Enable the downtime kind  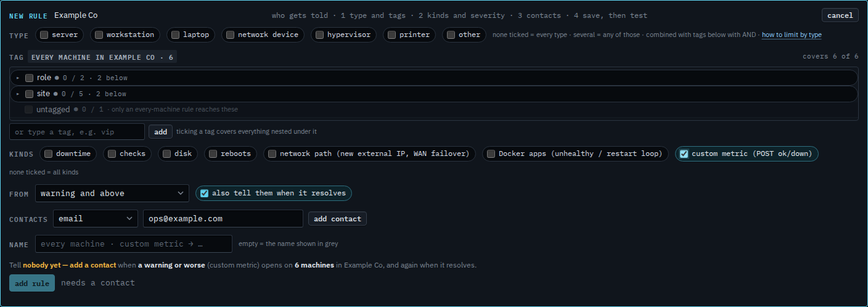(48, 154)
